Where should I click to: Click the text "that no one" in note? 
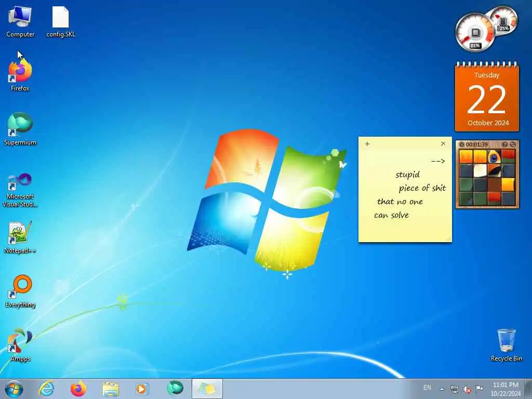(400, 202)
